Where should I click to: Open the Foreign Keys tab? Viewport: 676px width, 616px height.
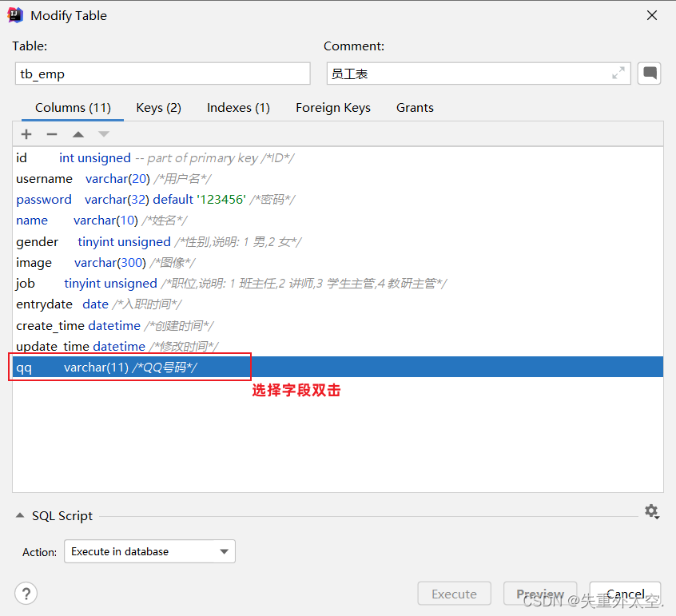coord(333,108)
